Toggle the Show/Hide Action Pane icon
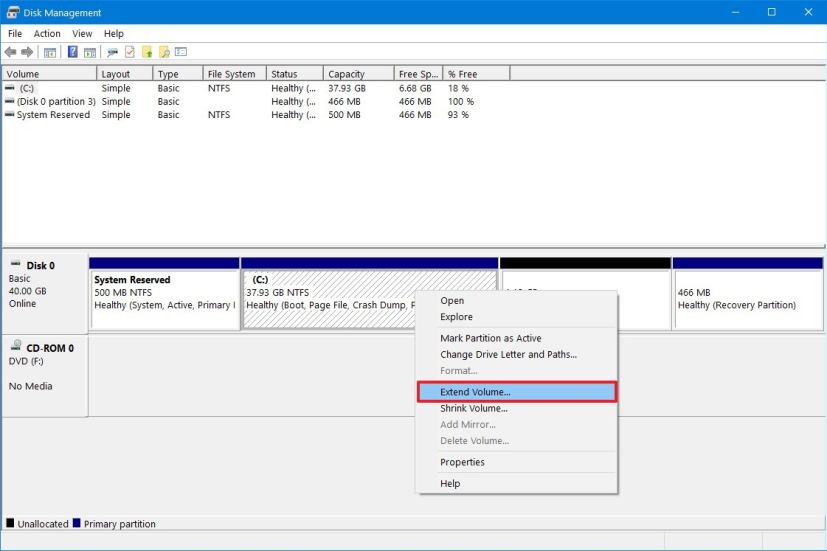 pyautogui.click(x=90, y=52)
